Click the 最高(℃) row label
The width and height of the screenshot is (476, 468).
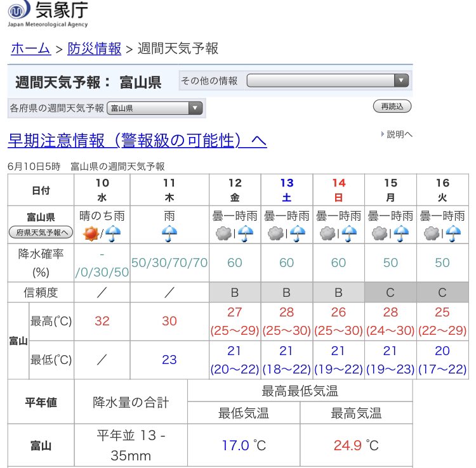point(51,321)
